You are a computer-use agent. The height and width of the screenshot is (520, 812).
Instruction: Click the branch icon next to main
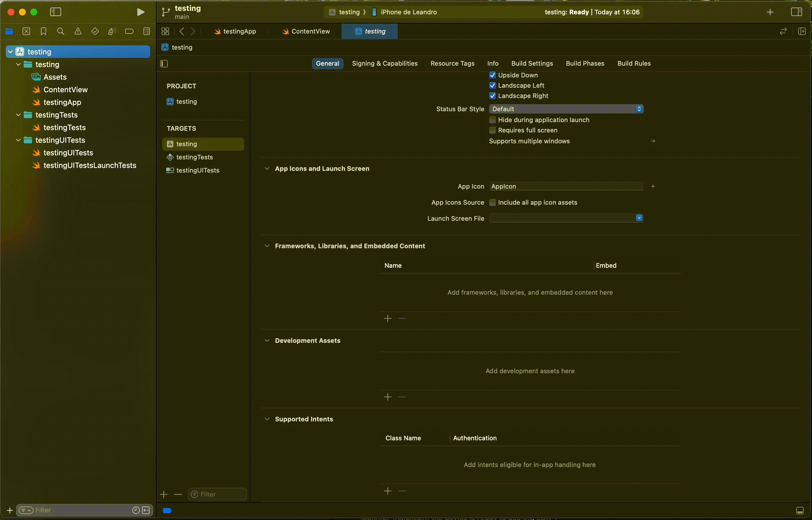[x=165, y=12]
